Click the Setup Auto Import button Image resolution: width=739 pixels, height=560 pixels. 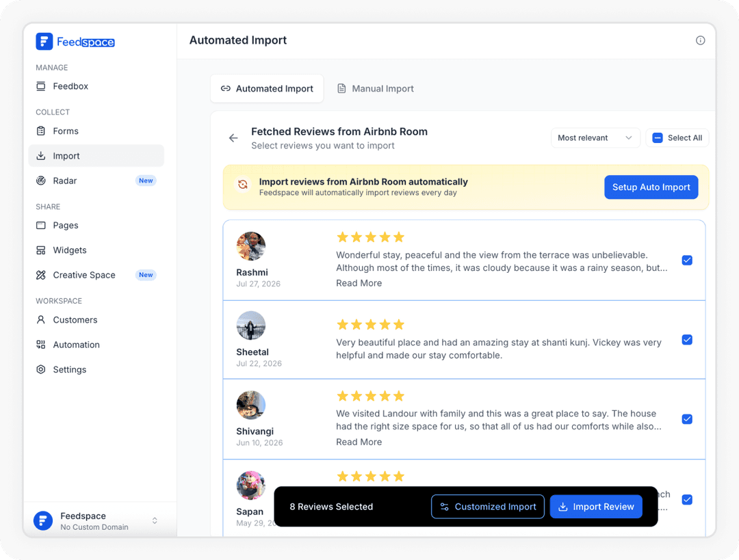tap(651, 187)
